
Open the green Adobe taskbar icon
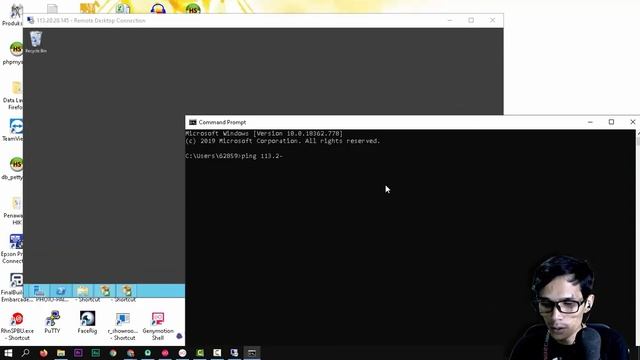tap(96, 353)
